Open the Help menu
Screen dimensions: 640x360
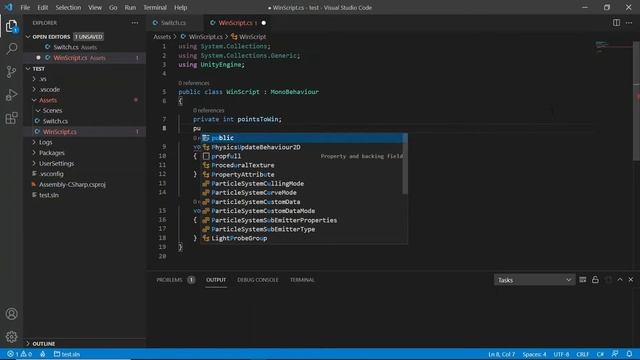click(x=180, y=7)
